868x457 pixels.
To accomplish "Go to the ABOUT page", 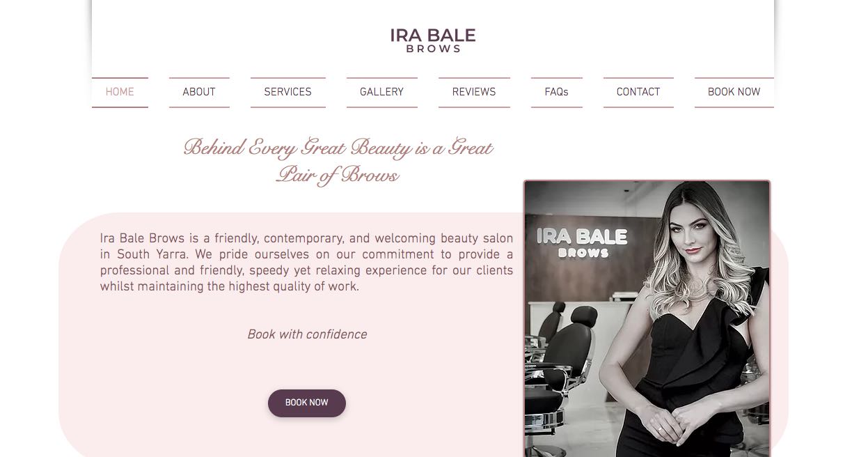I will tap(199, 92).
